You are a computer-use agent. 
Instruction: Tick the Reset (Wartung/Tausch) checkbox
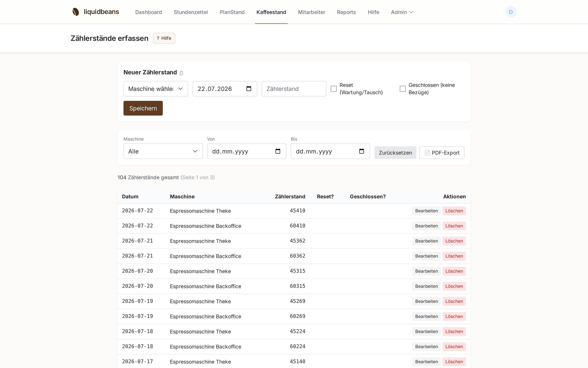334,89
